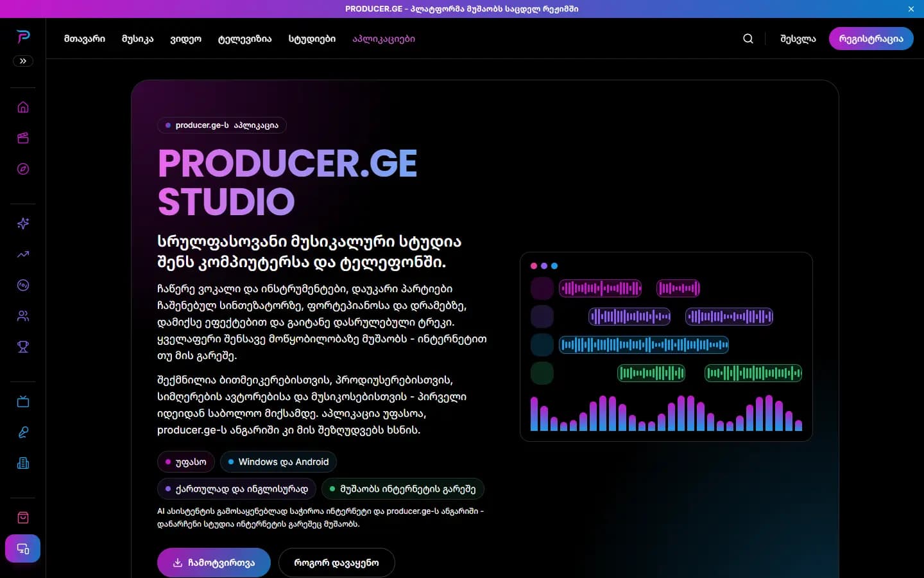924x578 pixels.
Task: Select the disc albums icon in sidebar
Action: click(23, 285)
